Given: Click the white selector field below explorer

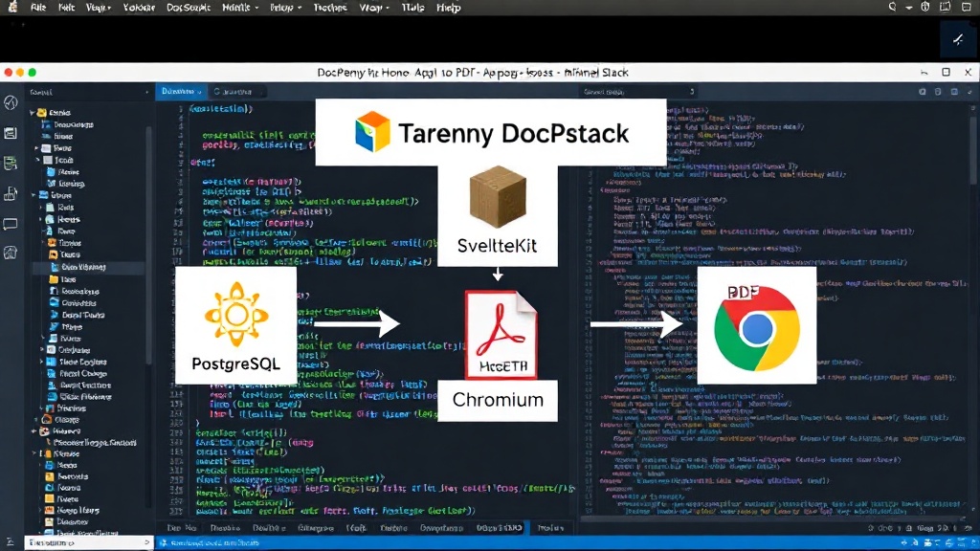Looking at the screenshot, I should tap(88, 543).
